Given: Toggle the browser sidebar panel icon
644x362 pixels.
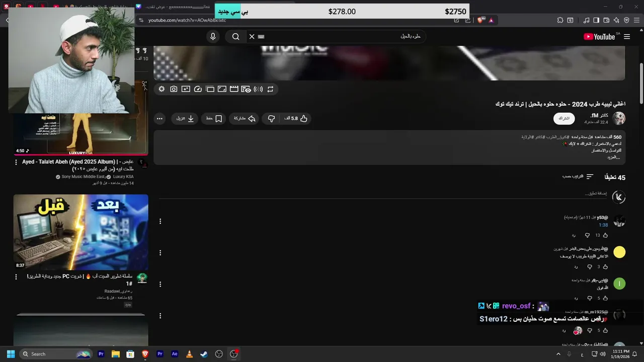Looking at the screenshot, I should pos(596,20).
